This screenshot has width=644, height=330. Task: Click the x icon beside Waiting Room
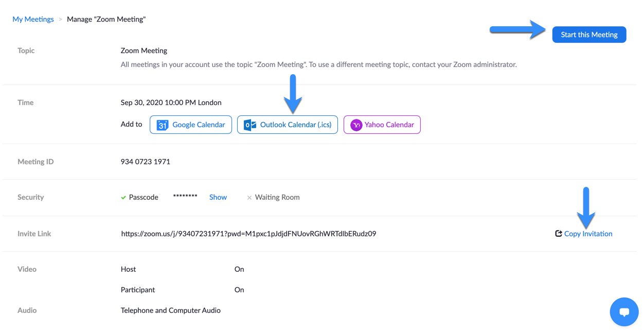[x=249, y=197]
